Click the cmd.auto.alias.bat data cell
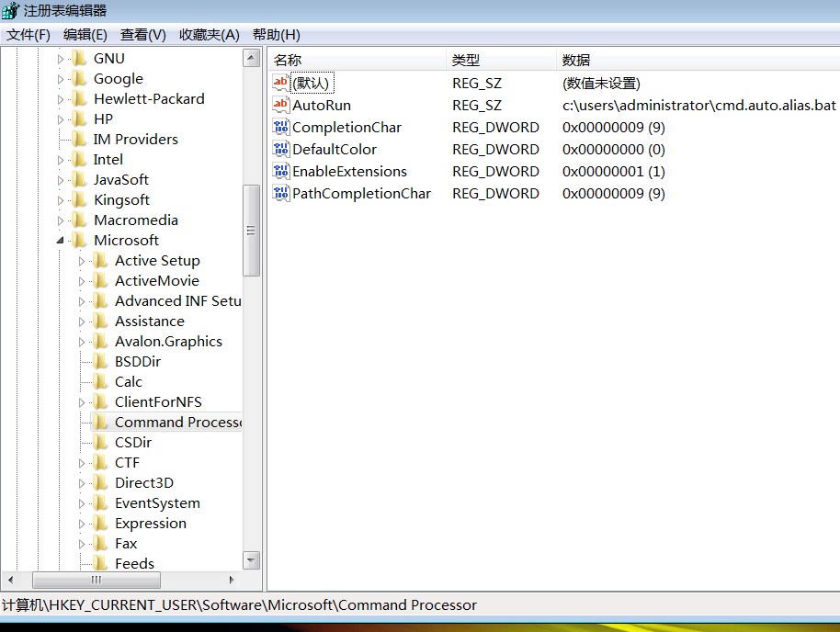The width and height of the screenshot is (840, 632). coord(699,105)
